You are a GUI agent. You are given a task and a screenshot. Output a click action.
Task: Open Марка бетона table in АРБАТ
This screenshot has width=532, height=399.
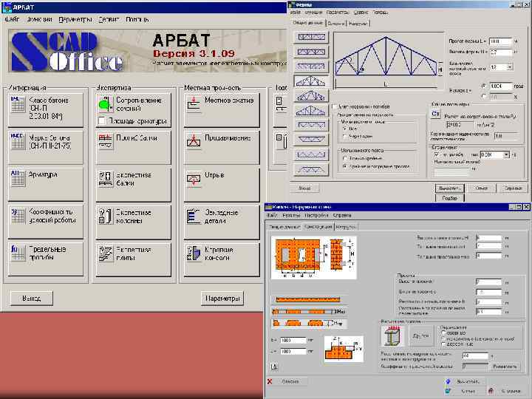pyautogui.click(x=46, y=147)
